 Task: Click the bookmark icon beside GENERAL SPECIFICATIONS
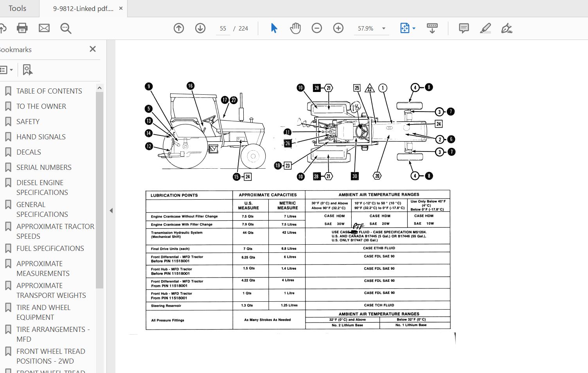[8, 204]
